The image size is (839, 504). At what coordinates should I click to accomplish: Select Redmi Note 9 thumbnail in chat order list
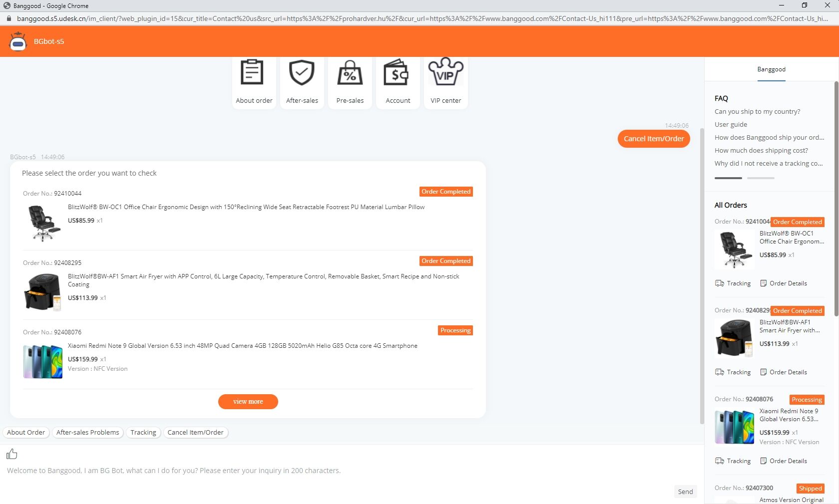(43, 362)
